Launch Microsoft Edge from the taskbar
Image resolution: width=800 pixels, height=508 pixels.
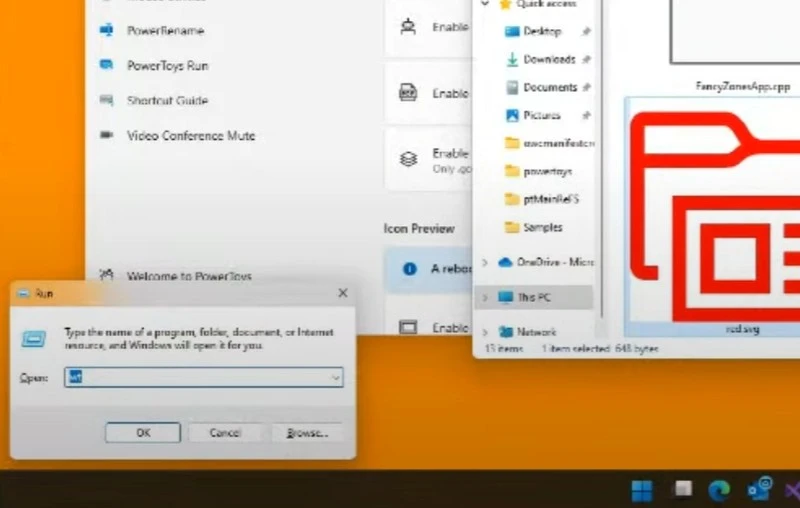[719, 490]
